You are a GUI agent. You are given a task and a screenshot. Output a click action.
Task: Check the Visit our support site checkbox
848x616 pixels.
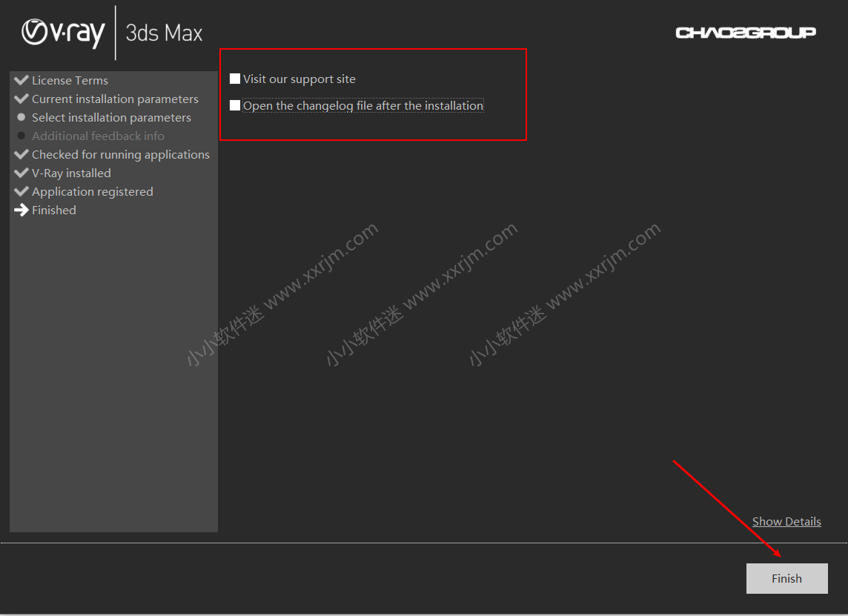[x=235, y=79]
